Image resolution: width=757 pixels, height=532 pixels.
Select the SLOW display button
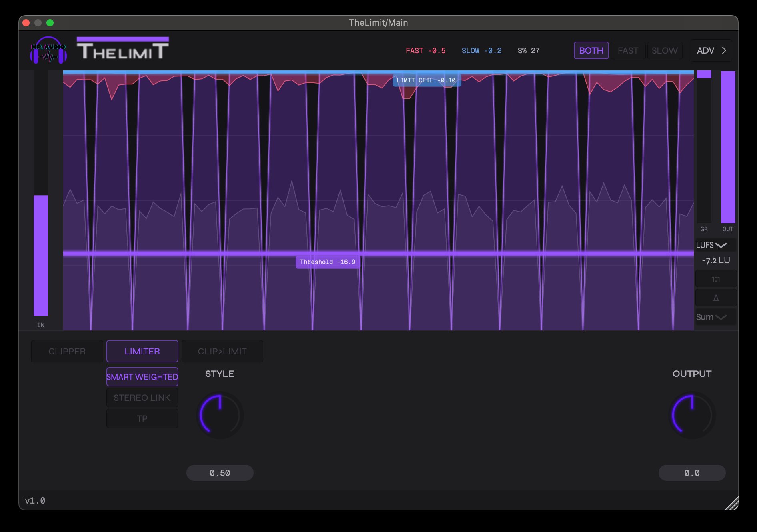click(x=664, y=51)
